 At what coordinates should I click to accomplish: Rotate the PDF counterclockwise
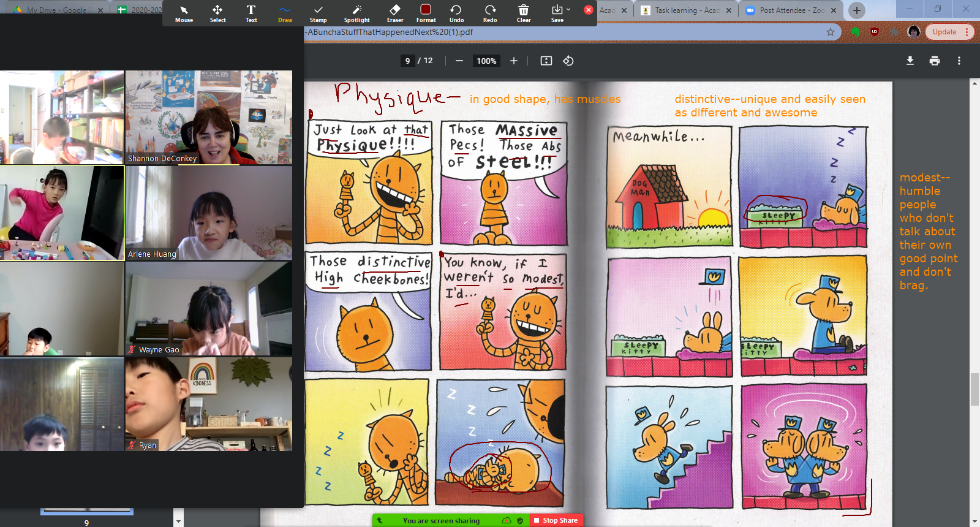[x=568, y=61]
